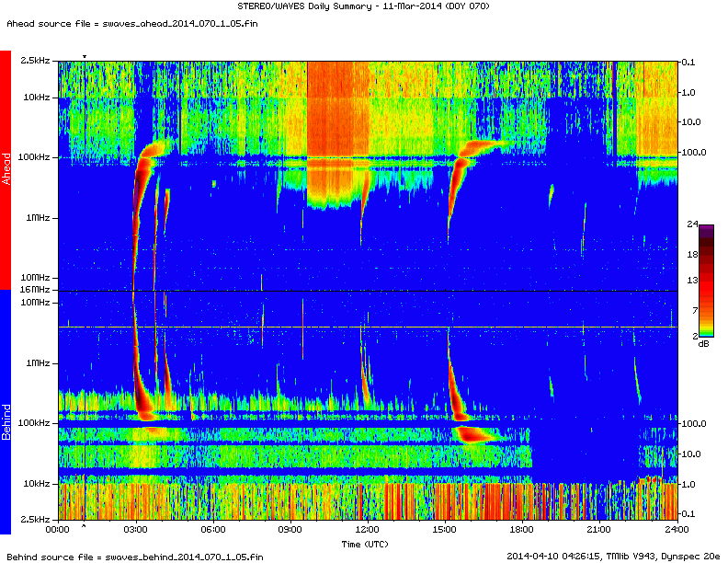Image resolution: width=728 pixels, height=563 pixels.
Task: Click the 2.5kHz label of the Behind panel
Action: (35, 520)
